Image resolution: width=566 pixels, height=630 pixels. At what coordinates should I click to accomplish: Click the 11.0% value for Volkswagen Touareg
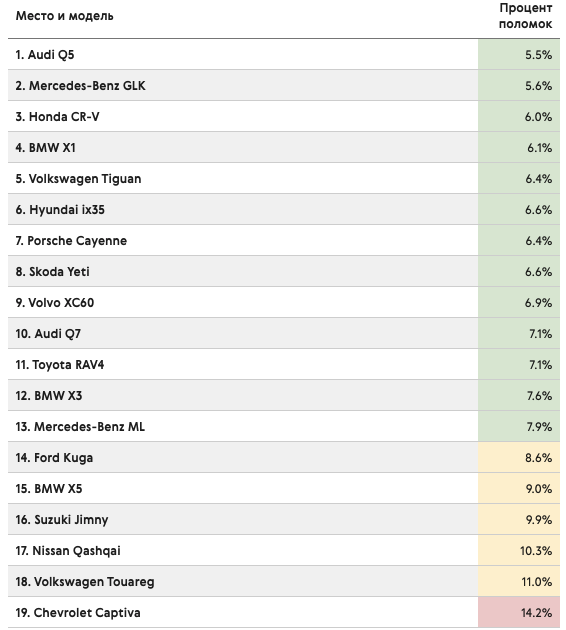click(537, 581)
